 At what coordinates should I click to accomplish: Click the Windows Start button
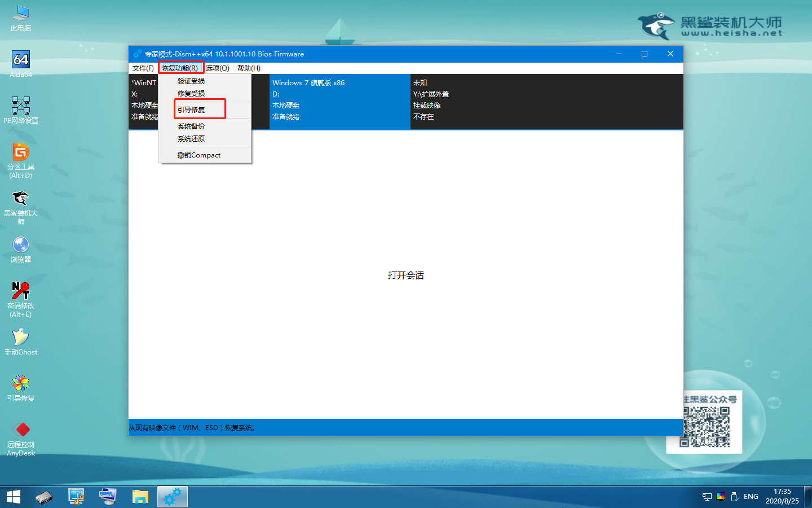click(x=14, y=497)
